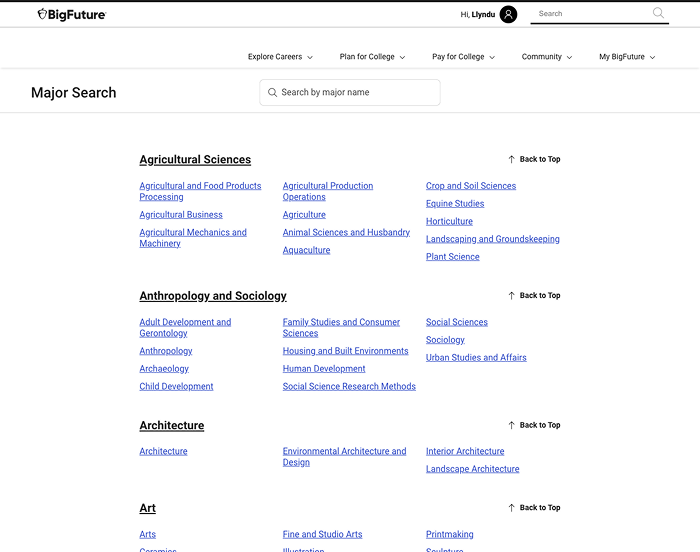Open Social Sciences major
The height and width of the screenshot is (552, 700).
(457, 322)
